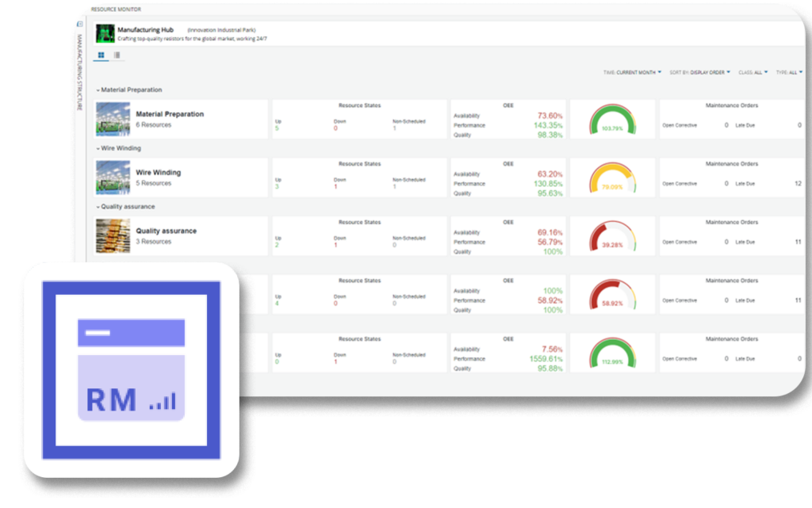
Task: Switch to the list view icon
Action: tap(117, 55)
